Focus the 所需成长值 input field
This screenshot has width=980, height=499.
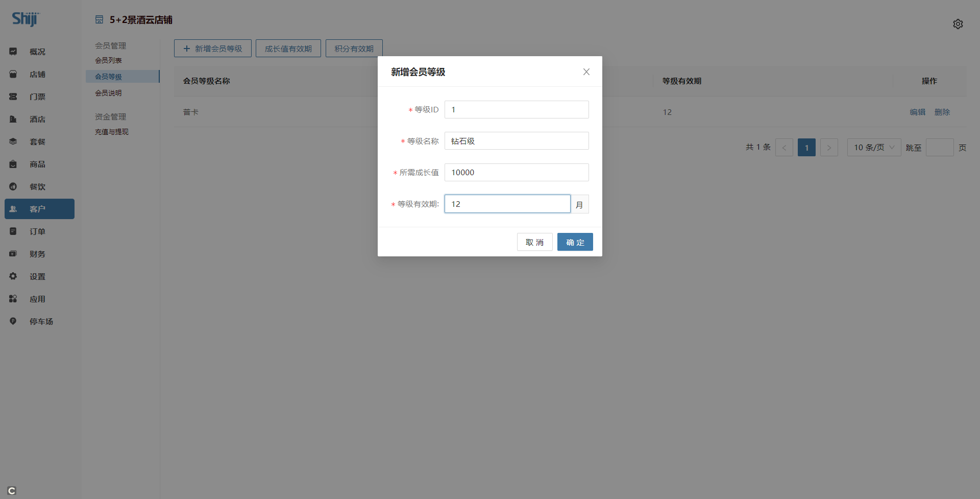tap(517, 173)
